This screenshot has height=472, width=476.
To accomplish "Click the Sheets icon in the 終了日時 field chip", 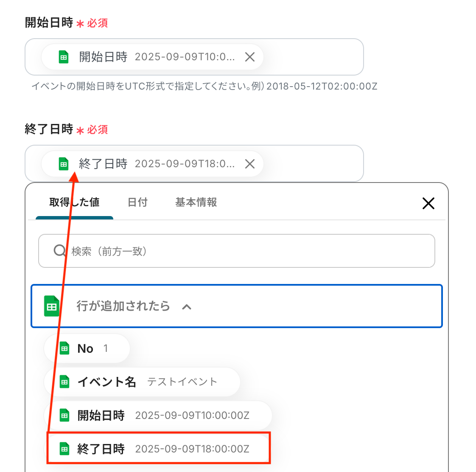I will [64, 164].
